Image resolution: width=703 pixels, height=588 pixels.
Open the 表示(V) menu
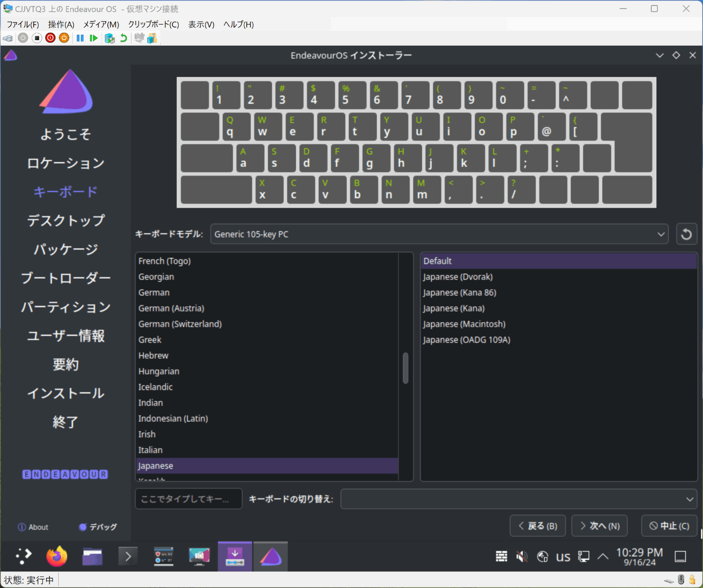coord(201,24)
